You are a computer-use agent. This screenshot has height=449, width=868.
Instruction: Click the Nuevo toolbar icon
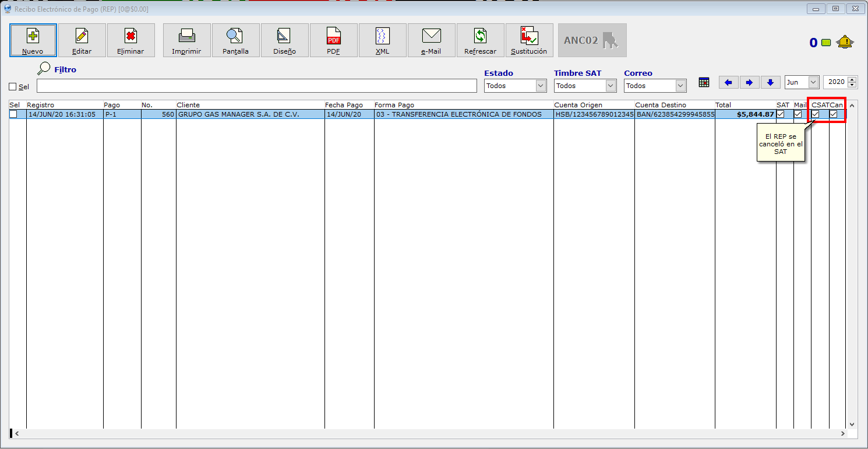coord(33,36)
